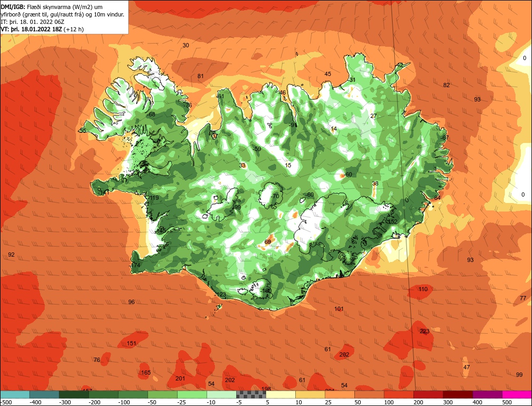Screen dimensions: 532x406
Task: Pick the light orange swatch between 25 and 50
Action: [x=339, y=394]
